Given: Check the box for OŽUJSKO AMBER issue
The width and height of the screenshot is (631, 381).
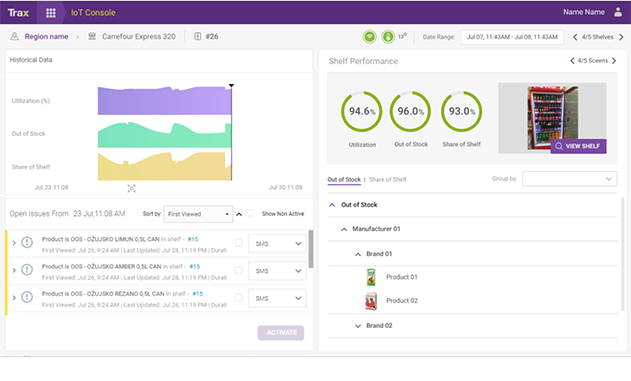Looking at the screenshot, I should 238,270.
